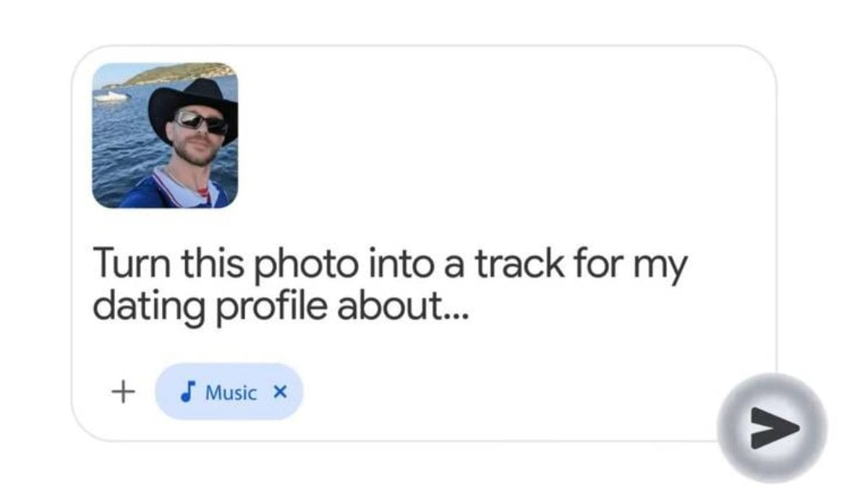This screenshot has height=488, width=868.
Task: Click the boat in the photo thumbnail
Action: (x=112, y=95)
